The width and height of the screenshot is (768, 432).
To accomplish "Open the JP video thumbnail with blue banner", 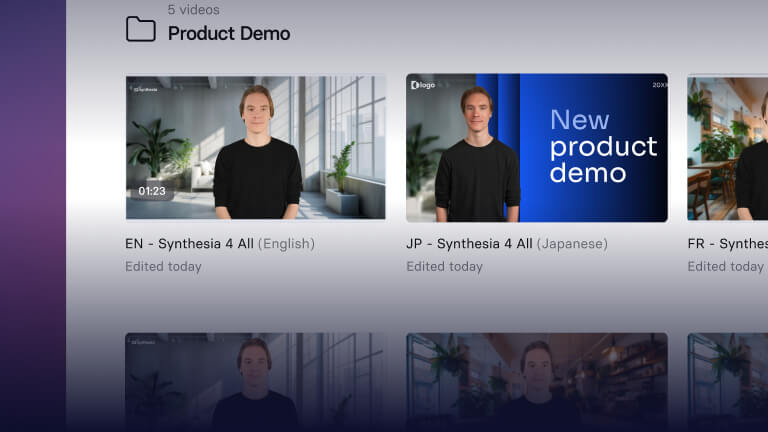I will [x=536, y=146].
